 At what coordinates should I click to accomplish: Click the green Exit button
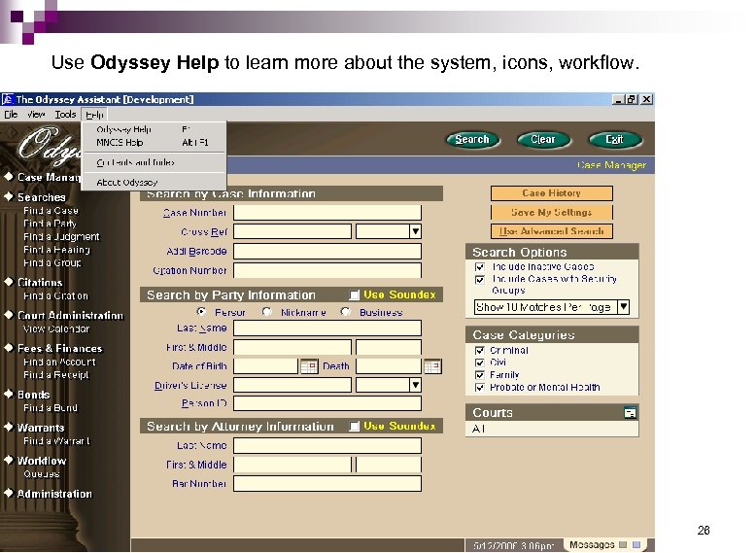tap(615, 140)
